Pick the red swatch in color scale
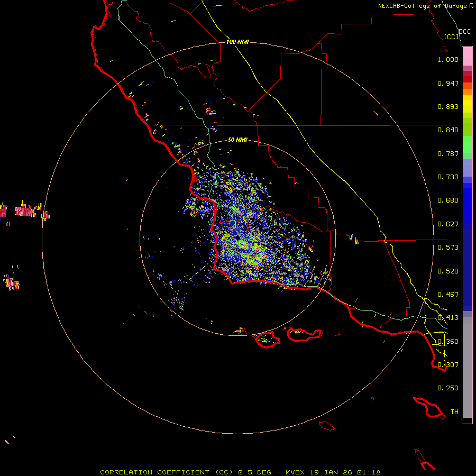The height and width of the screenshot is (476, 476). [467, 79]
